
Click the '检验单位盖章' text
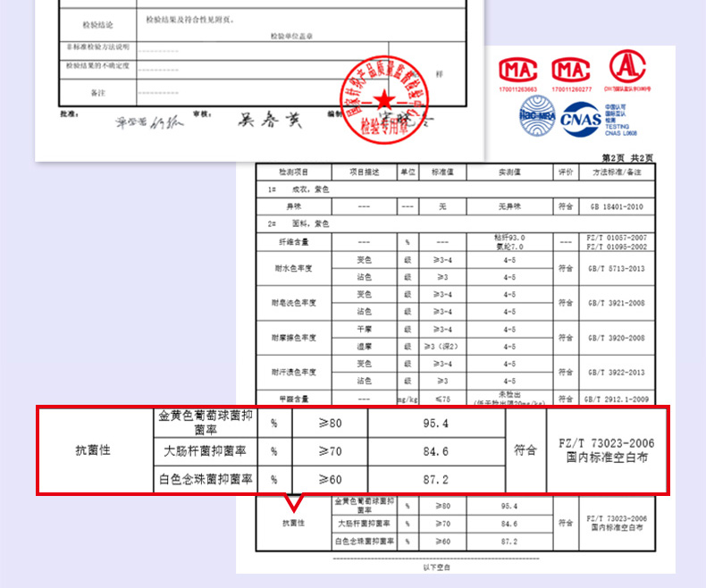point(291,36)
